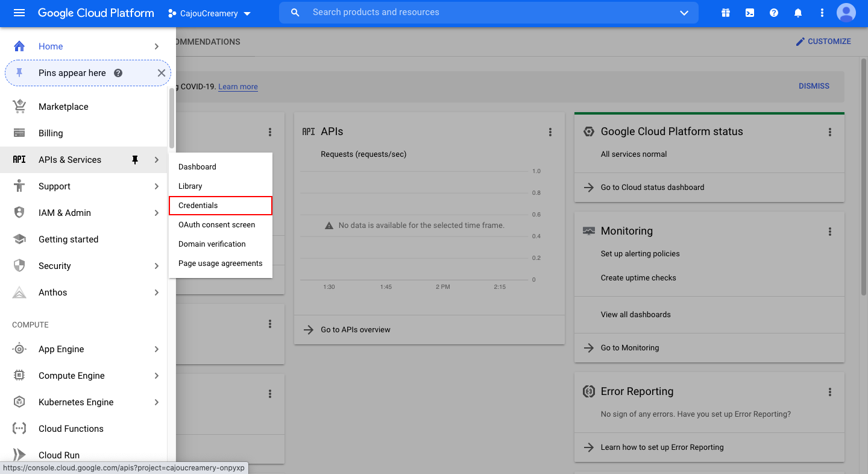868x474 pixels.
Task: Click the Billing card icon
Action: [x=19, y=133]
